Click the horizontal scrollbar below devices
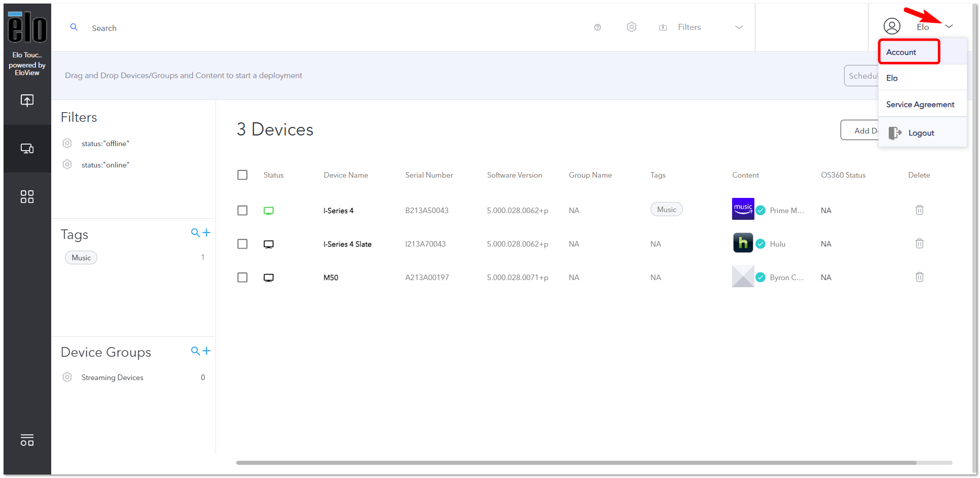 point(576,463)
